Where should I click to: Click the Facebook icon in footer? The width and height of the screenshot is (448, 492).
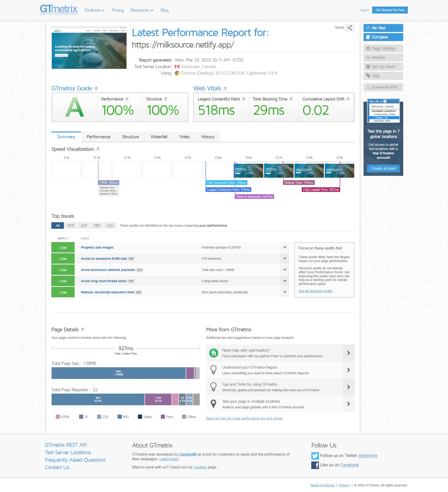315,465
